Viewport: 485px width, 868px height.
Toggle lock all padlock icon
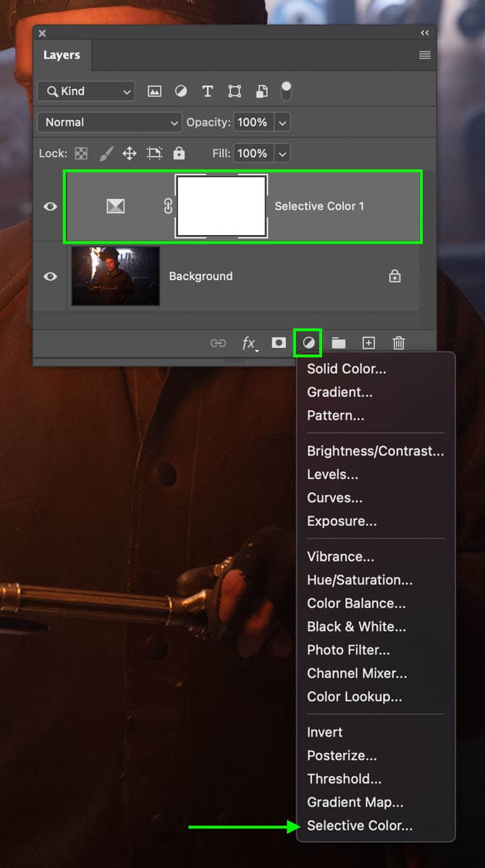pos(179,153)
